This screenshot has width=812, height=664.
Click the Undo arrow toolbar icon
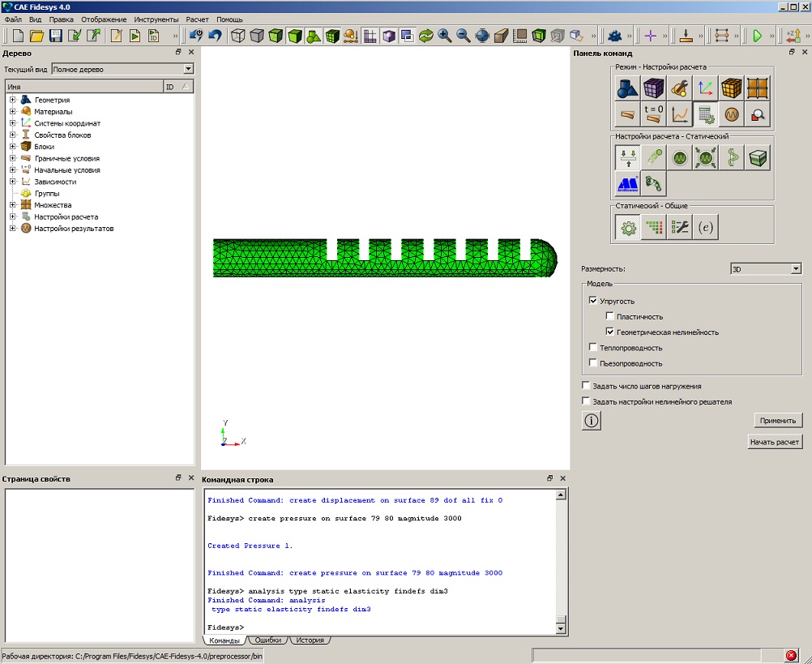point(215,36)
